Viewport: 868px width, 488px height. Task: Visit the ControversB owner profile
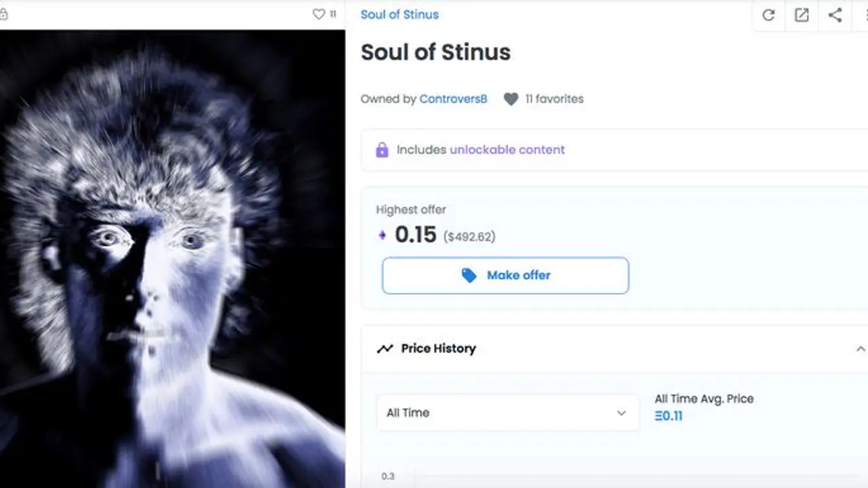click(x=453, y=99)
